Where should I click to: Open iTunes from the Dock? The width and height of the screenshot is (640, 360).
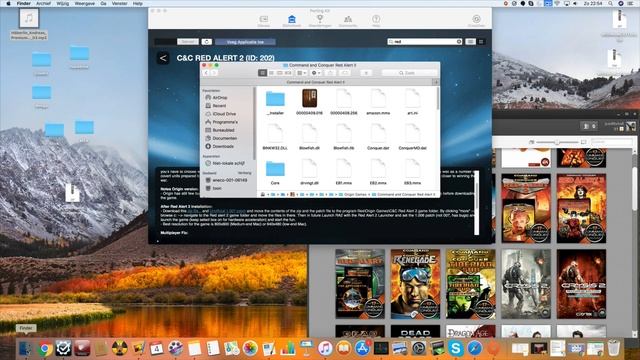325,349
